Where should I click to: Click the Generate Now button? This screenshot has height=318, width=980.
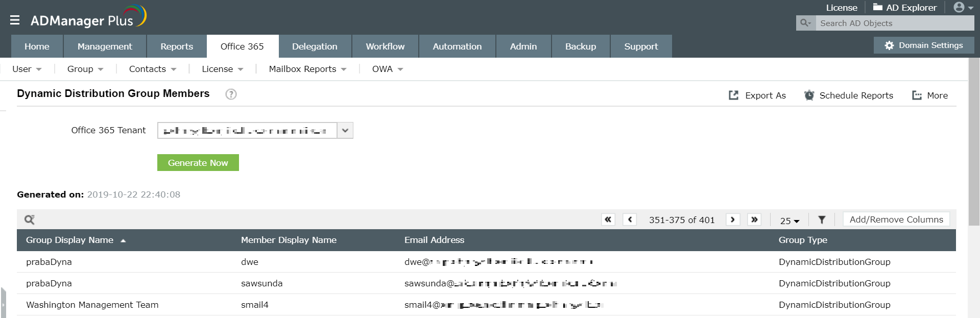click(198, 163)
